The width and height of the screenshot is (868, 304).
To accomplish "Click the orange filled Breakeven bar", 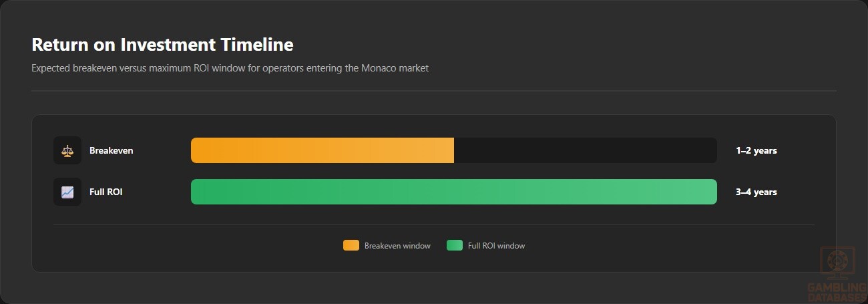I will coord(322,150).
